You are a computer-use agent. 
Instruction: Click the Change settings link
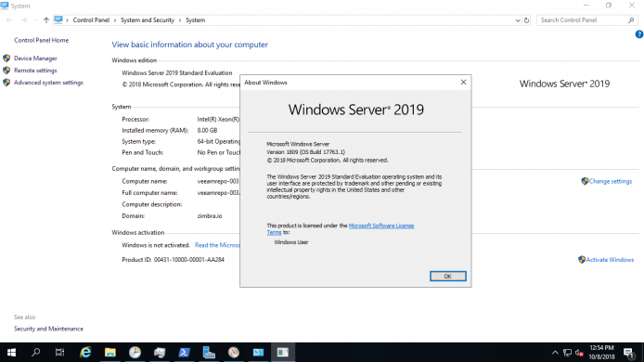point(611,181)
